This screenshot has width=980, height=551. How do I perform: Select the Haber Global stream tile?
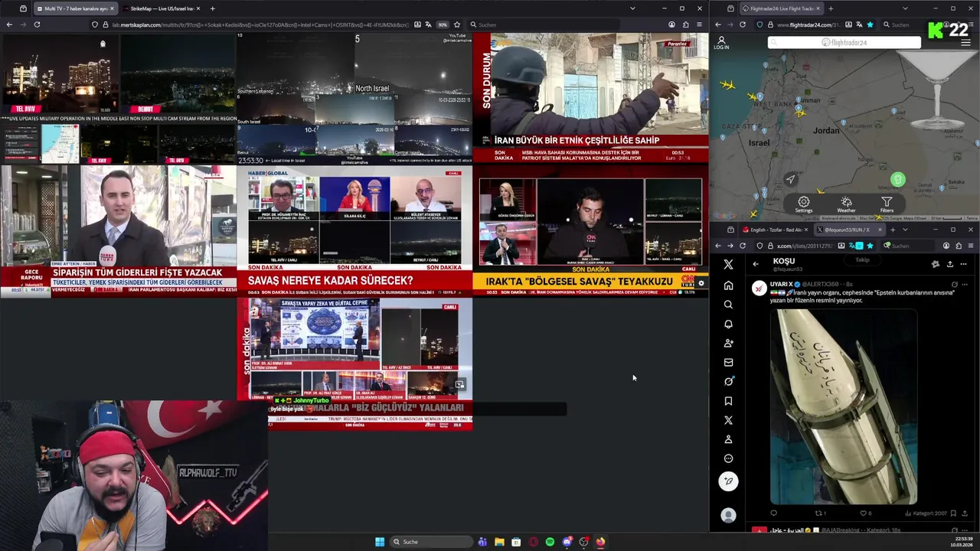pyautogui.click(x=354, y=230)
